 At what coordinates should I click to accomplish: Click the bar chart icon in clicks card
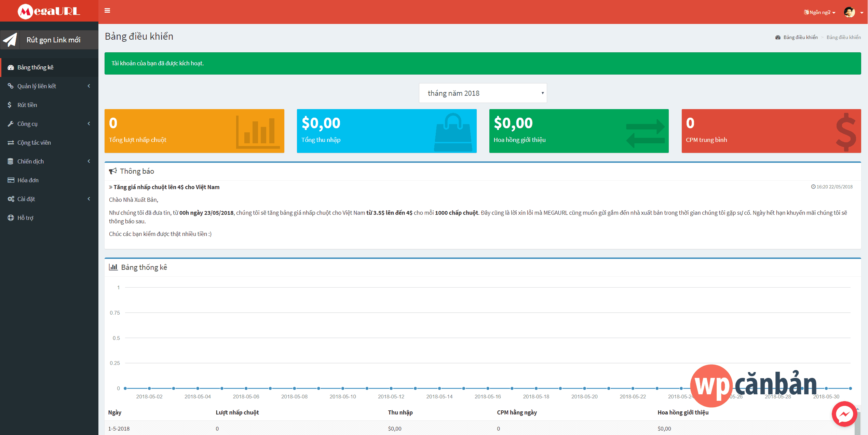coord(258,132)
